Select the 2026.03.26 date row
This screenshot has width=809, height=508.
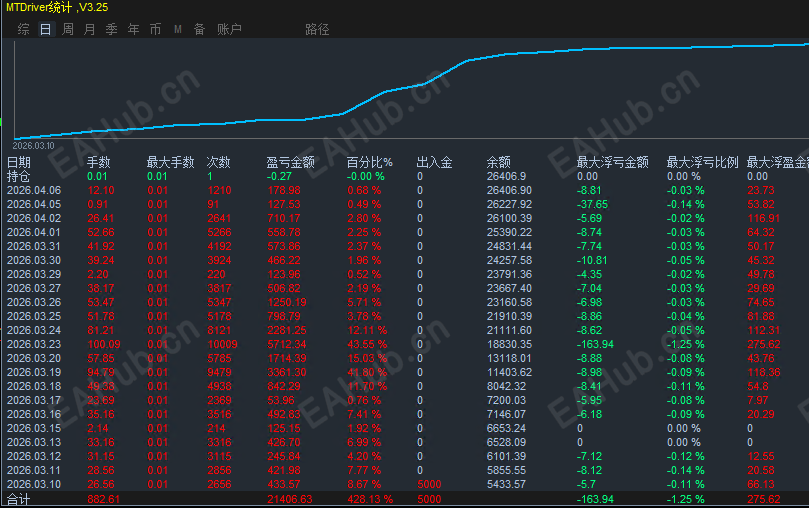pyautogui.click(x=34, y=302)
